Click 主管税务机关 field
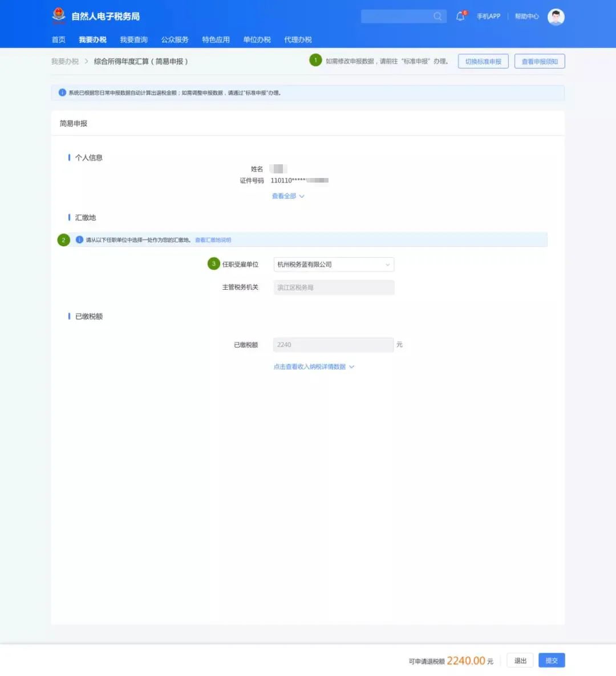616x676 pixels. pos(334,288)
